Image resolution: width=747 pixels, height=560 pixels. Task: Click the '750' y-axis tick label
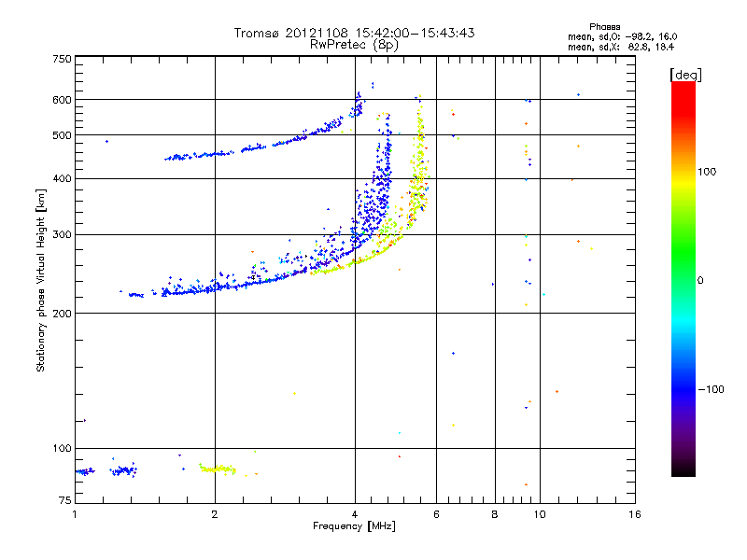pyautogui.click(x=62, y=59)
